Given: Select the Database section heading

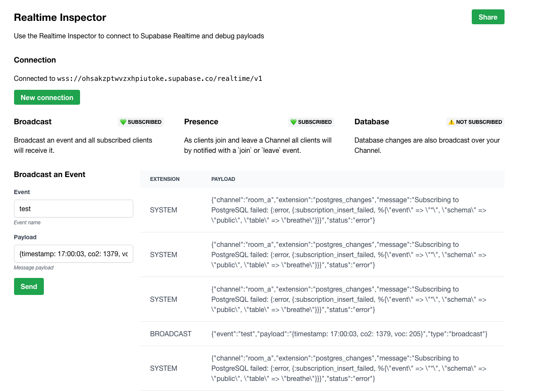Looking at the screenshot, I should [x=372, y=122].
